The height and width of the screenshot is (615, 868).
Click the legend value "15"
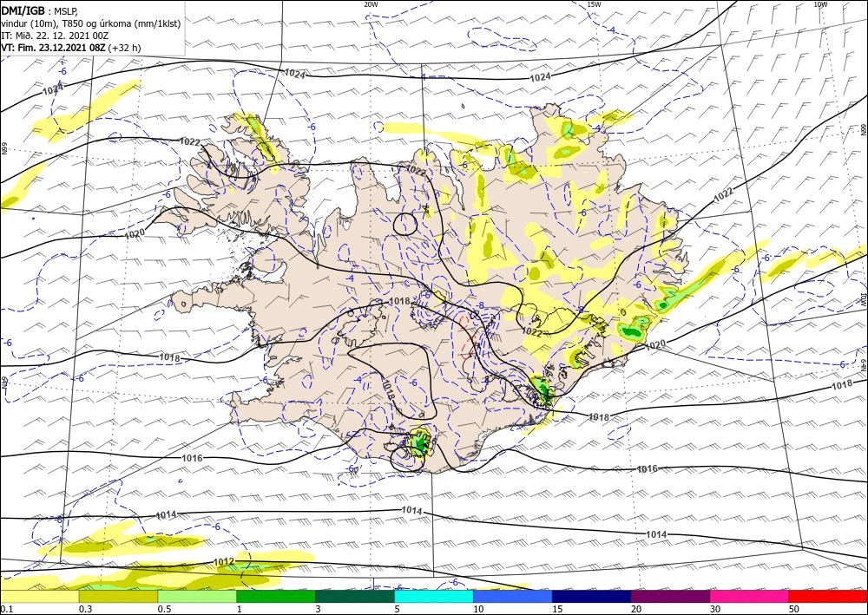point(557,609)
